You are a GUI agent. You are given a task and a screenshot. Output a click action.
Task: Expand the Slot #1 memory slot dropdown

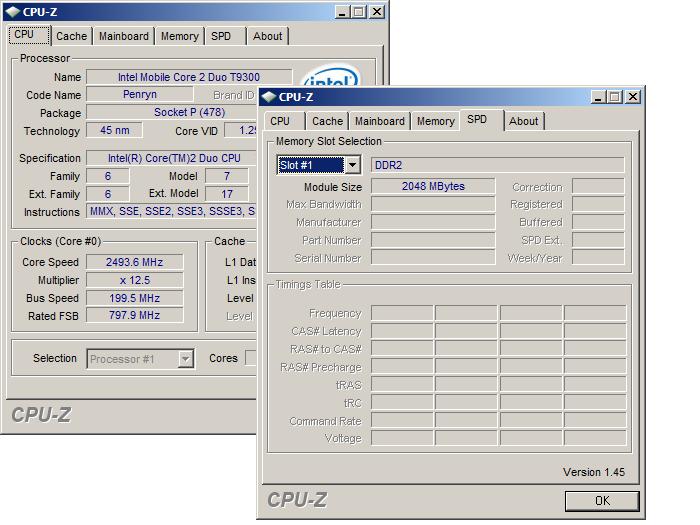pyautogui.click(x=353, y=165)
